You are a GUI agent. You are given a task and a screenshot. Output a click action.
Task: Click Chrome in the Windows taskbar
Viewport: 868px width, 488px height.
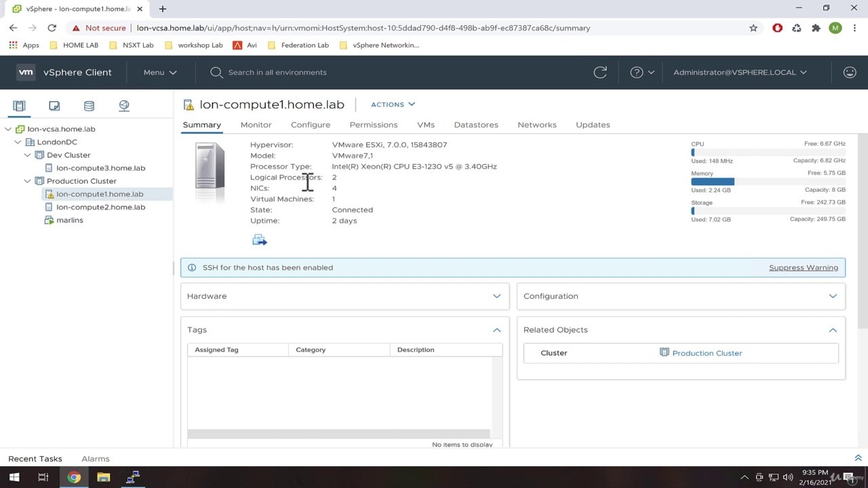73,477
